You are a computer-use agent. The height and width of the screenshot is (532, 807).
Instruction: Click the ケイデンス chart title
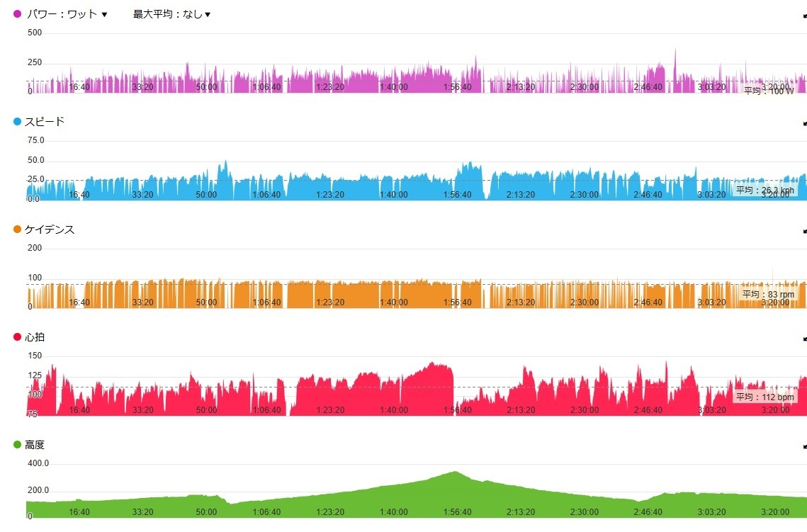50,229
